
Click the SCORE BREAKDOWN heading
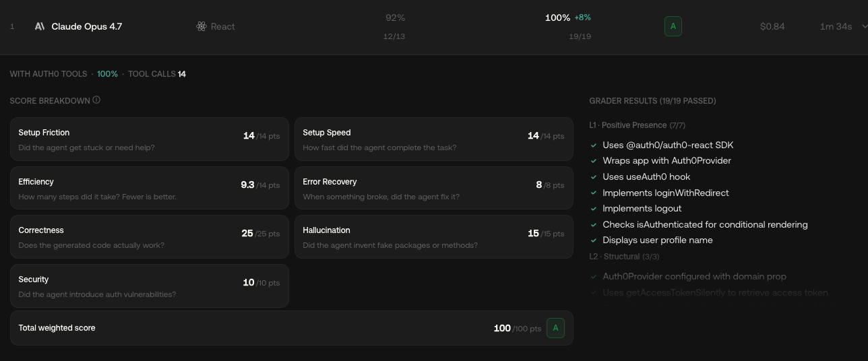[x=50, y=100]
